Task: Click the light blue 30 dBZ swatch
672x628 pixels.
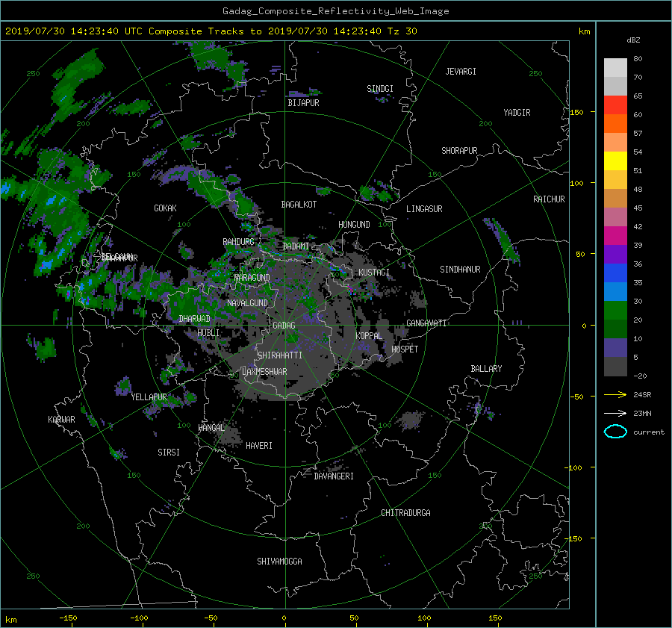Action: pos(615,292)
